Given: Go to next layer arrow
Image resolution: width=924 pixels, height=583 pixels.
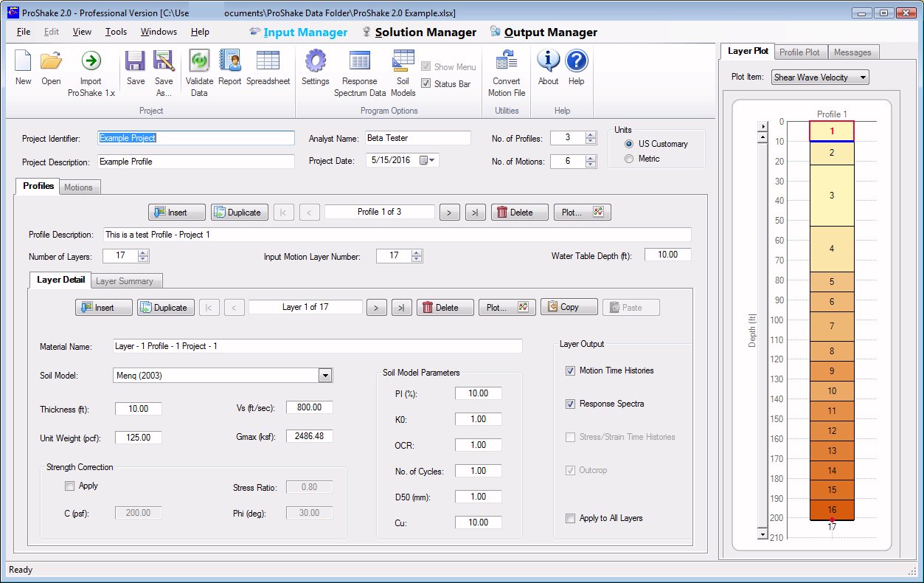Looking at the screenshot, I should tap(377, 308).
